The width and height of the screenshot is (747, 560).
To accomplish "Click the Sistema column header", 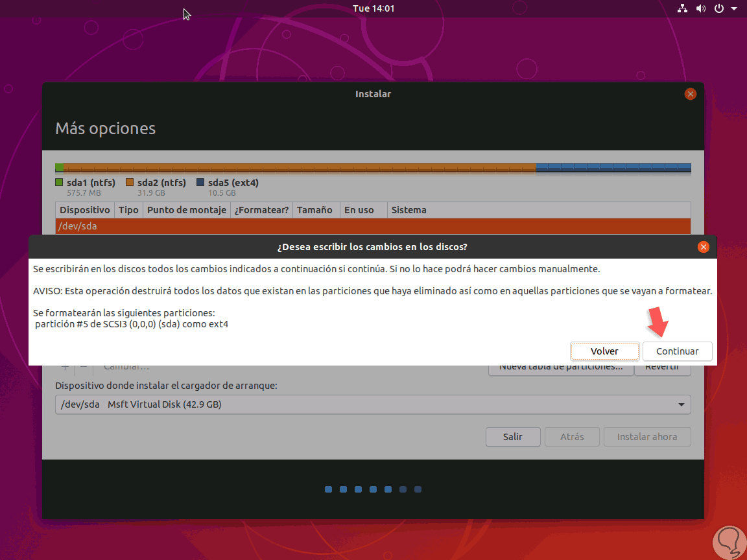I will (539, 210).
